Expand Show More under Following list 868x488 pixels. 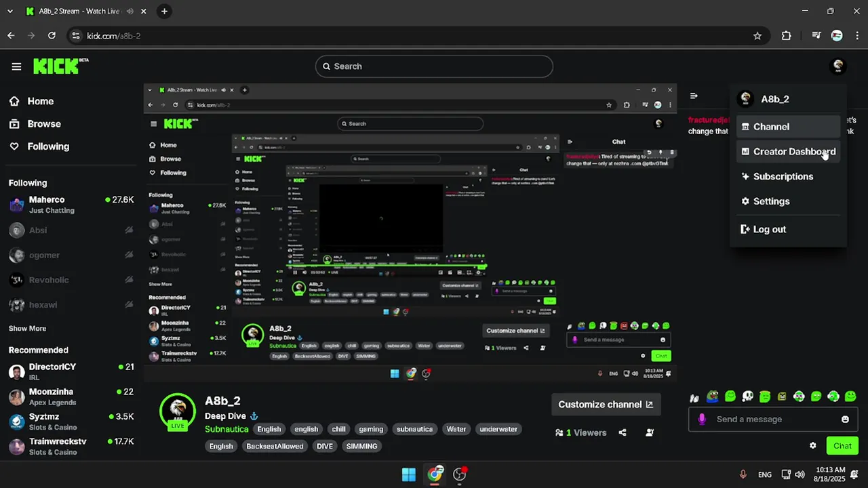27,329
